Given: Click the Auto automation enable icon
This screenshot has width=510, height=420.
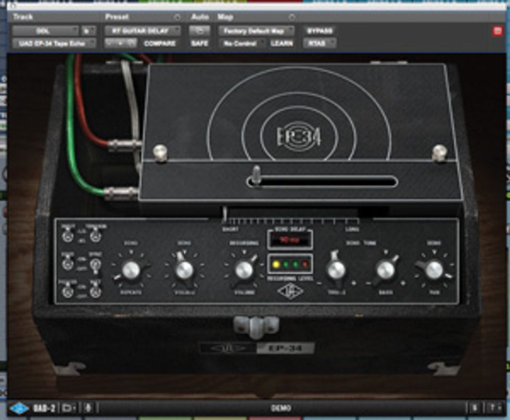Looking at the screenshot, I should (198, 31).
